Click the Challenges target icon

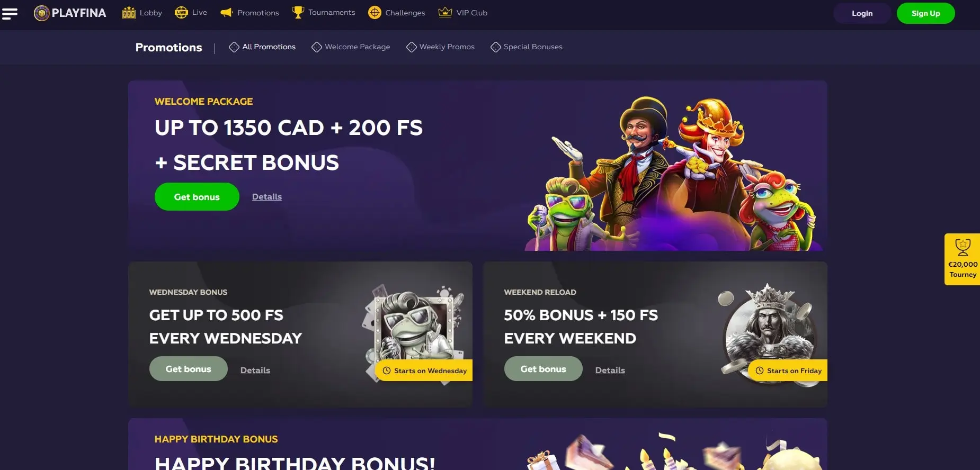tap(375, 12)
